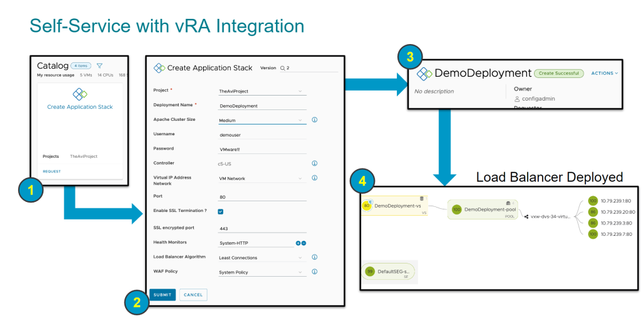Toggle the Enable SSL Termination checkbox
The height and width of the screenshot is (322, 644).
tap(221, 211)
